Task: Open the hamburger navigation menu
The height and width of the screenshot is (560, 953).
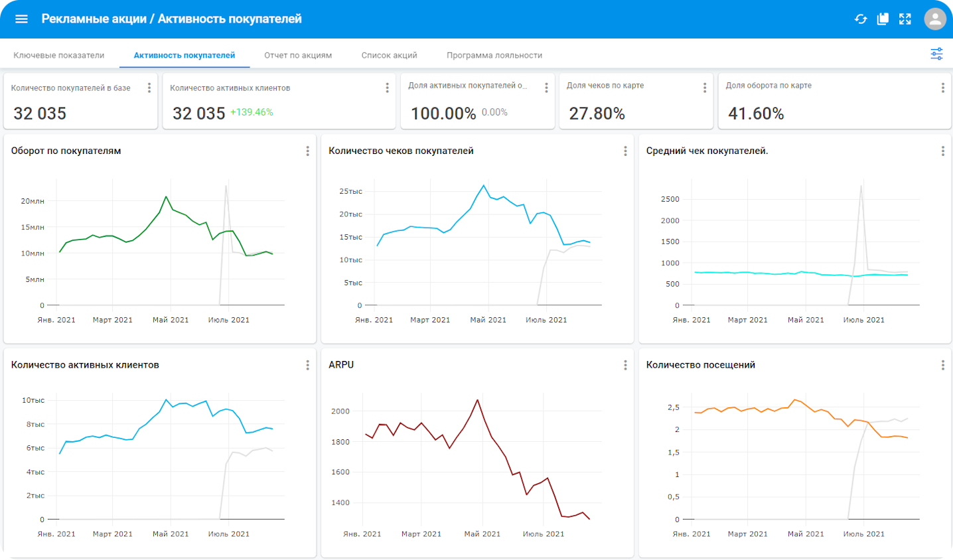Action: tap(21, 19)
